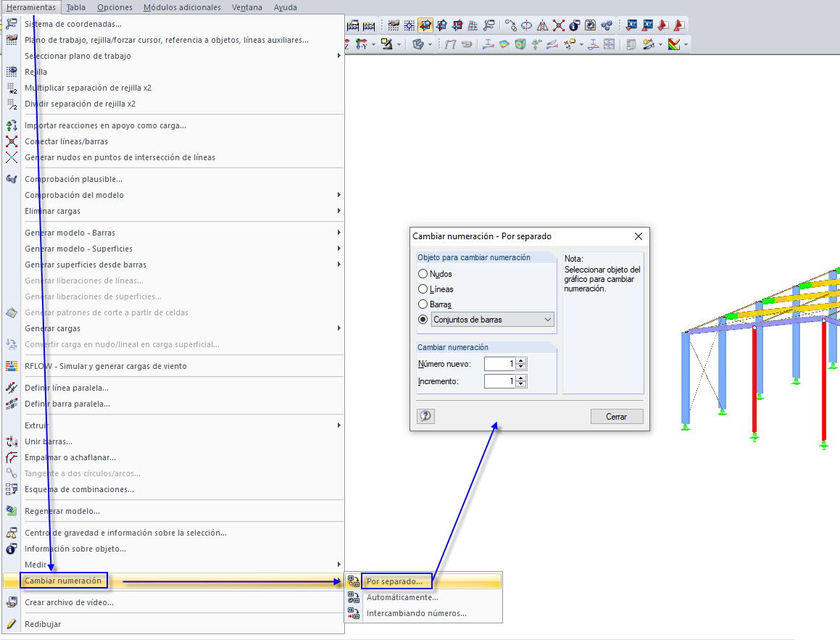Toggle the highlighted work plane icon
This screenshot has height=640, width=840.
tap(425, 25)
